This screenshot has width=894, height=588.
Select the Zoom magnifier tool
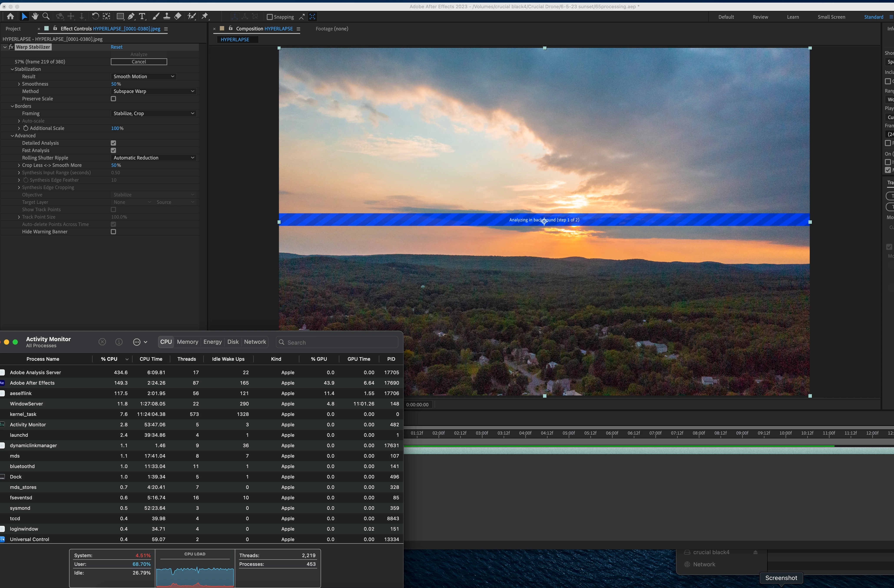(46, 17)
